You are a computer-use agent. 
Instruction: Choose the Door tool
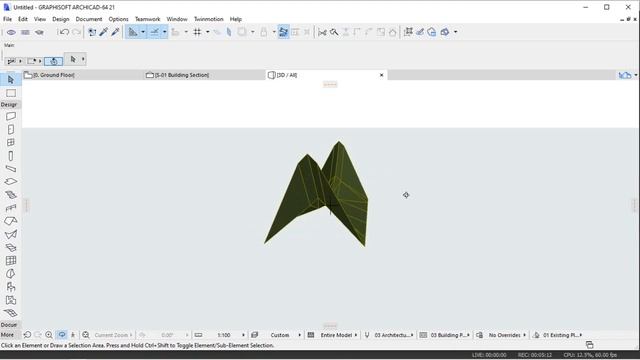point(11,129)
